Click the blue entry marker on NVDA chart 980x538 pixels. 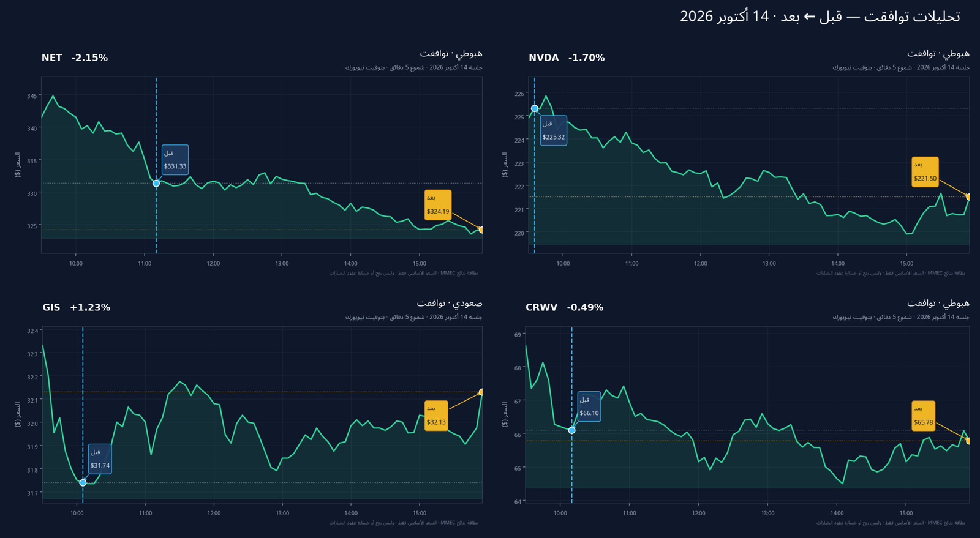(535, 108)
